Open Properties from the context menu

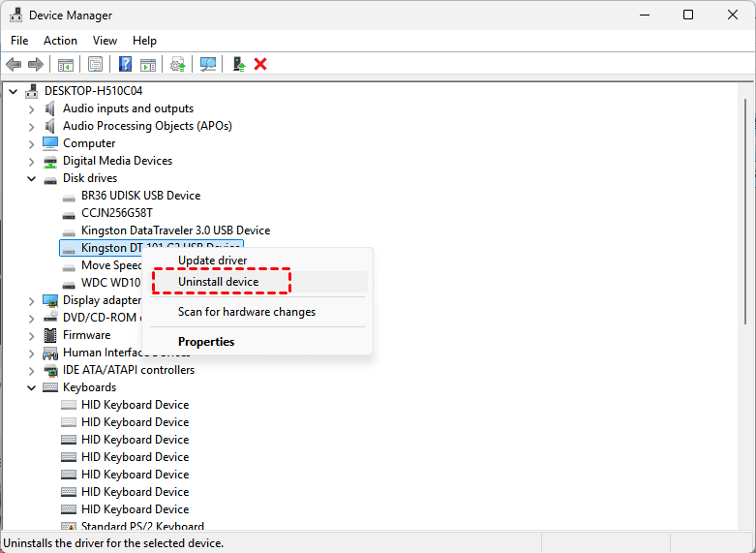coord(206,342)
